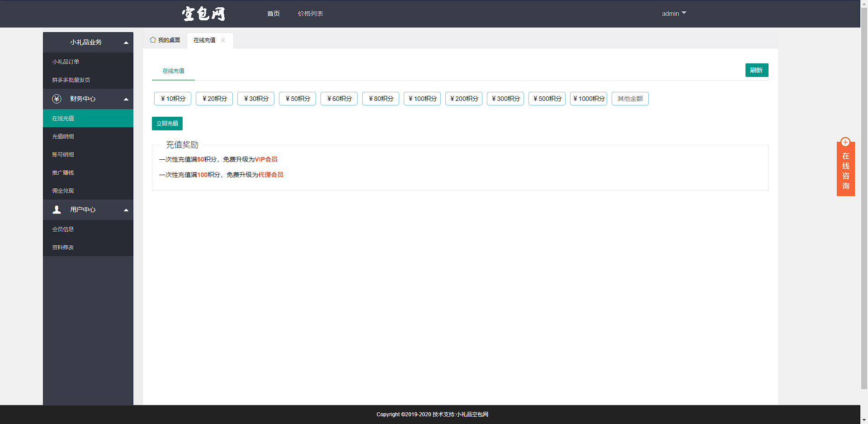Select 在线充值 in the sidebar
Viewport: 868px width, 424px height.
pos(88,118)
